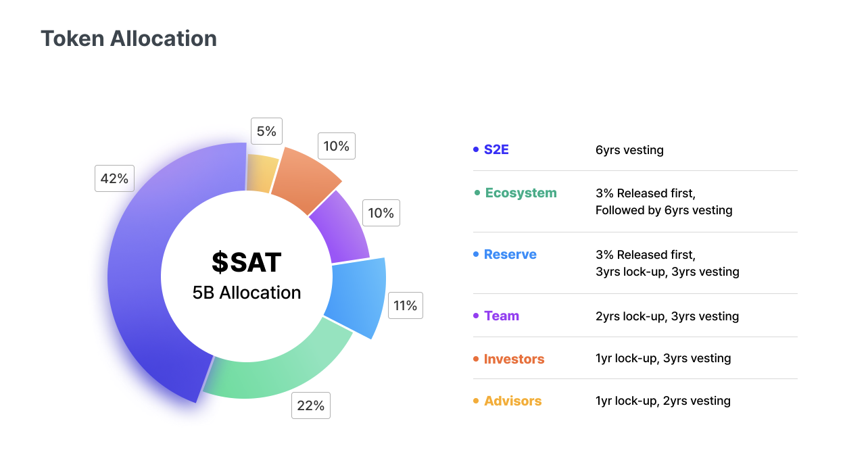Click the Token Allocation heading
This screenshot has height=469, width=868.
click(128, 39)
